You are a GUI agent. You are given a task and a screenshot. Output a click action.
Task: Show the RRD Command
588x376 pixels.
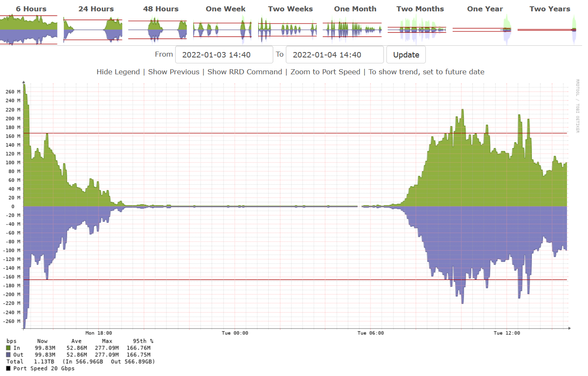coord(244,72)
